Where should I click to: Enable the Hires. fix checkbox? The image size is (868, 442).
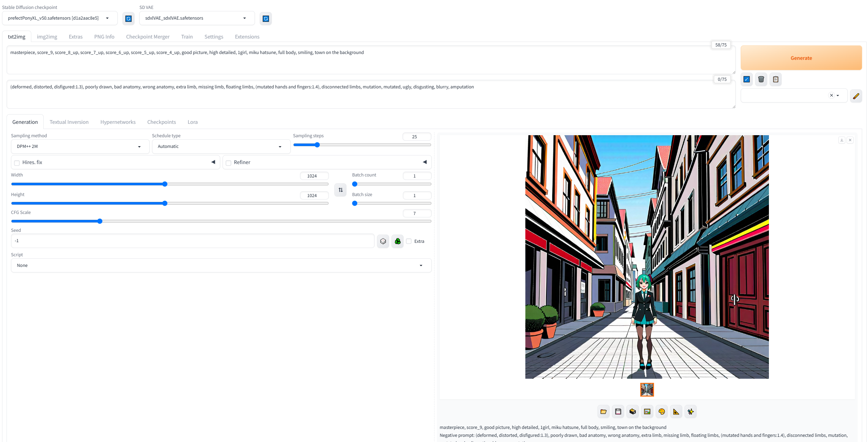[17, 163]
